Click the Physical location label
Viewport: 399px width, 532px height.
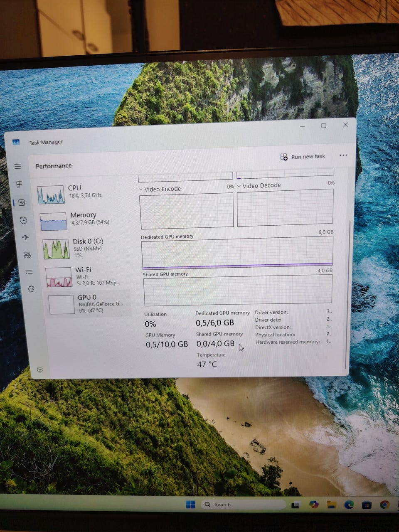click(275, 335)
